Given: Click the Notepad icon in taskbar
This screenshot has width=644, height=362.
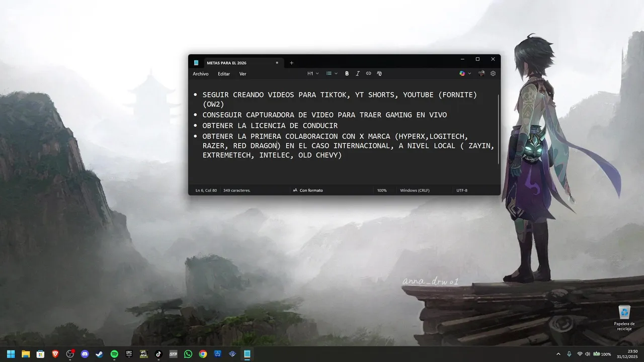Looking at the screenshot, I should [x=247, y=354].
